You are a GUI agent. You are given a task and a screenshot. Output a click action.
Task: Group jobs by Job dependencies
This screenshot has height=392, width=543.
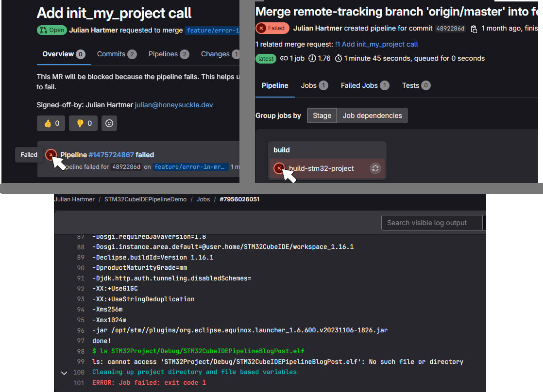[372, 115]
